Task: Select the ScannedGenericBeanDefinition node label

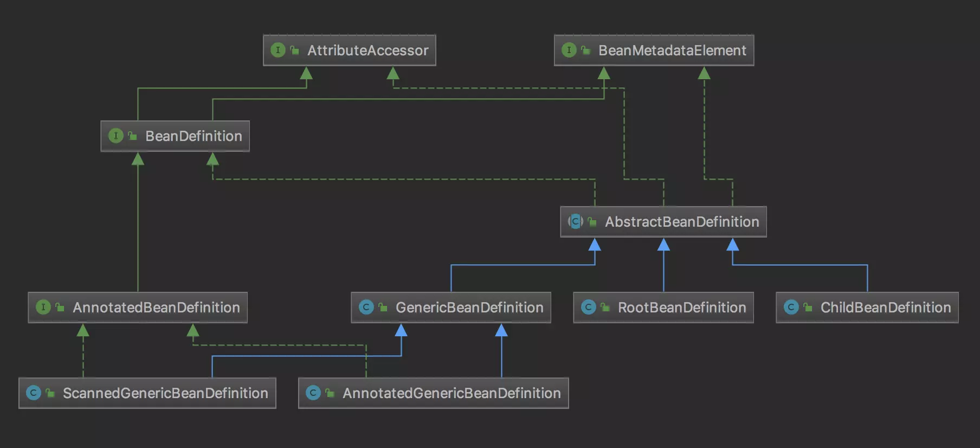Action: coord(165,393)
